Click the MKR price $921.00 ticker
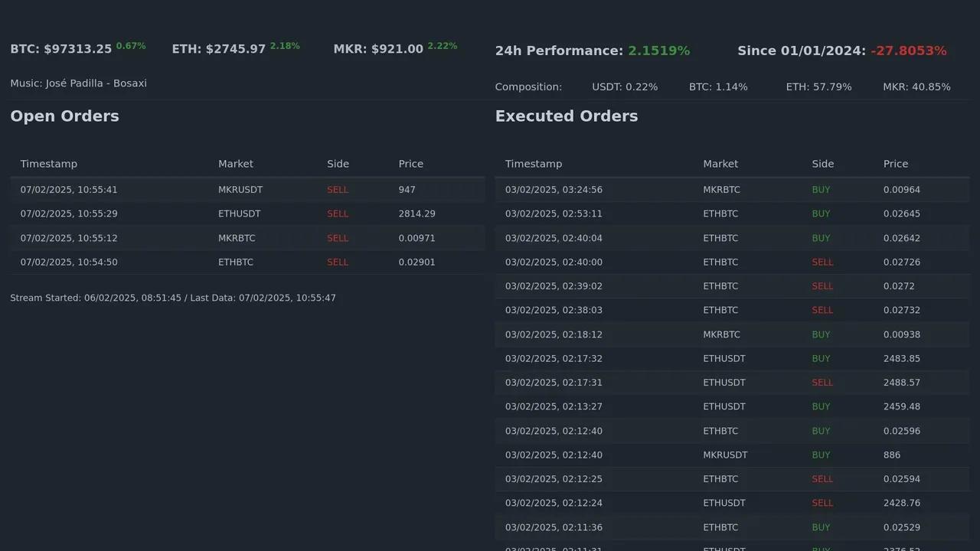The width and height of the screenshot is (980, 551). pyautogui.click(x=378, y=49)
